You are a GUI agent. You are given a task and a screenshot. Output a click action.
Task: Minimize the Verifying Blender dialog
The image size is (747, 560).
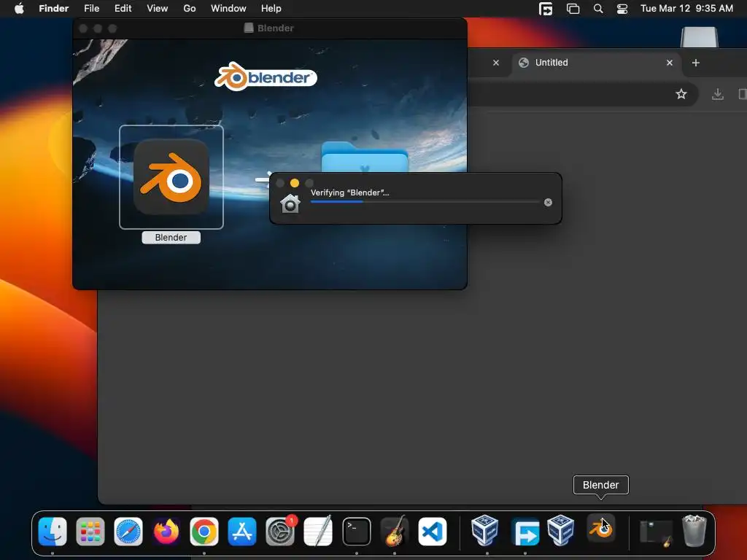click(x=295, y=183)
